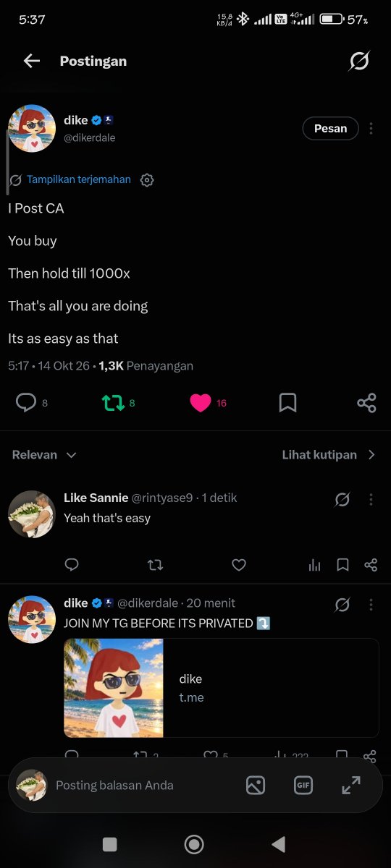
Task: Open more options on Like Sannie's reply
Action: pyautogui.click(x=371, y=499)
